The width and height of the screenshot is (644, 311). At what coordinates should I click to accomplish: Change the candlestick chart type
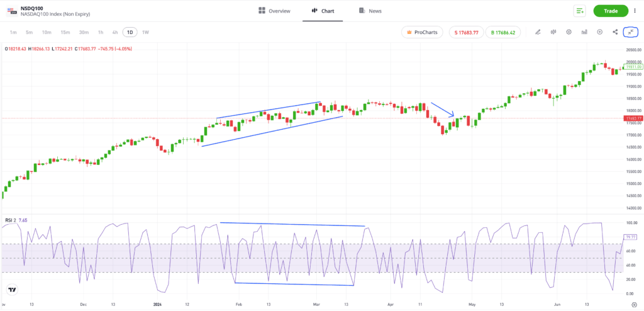(553, 31)
